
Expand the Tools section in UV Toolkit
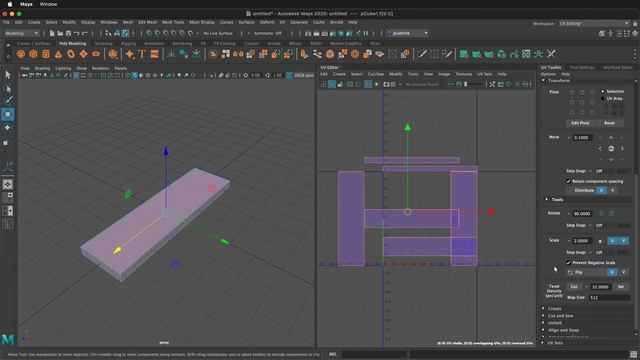pyautogui.click(x=547, y=200)
